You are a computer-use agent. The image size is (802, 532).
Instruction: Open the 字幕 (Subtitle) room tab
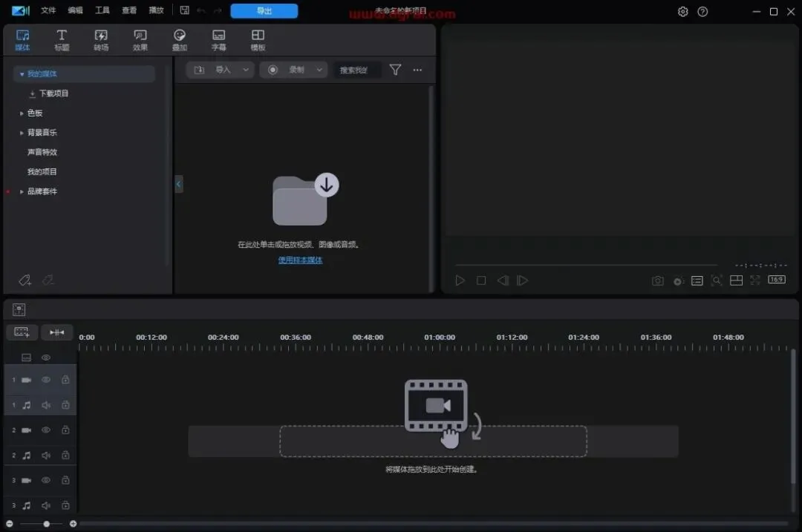coord(218,40)
